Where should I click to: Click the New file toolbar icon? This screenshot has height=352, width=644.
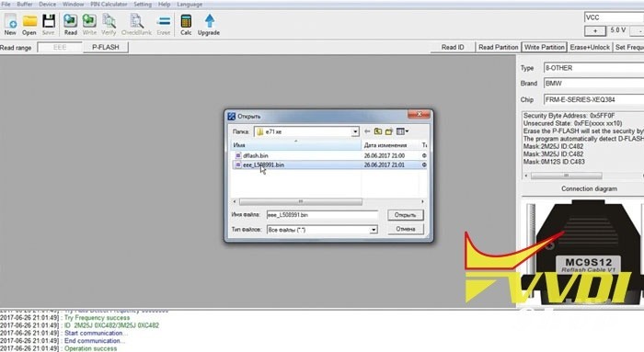click(x=10, y=24)
